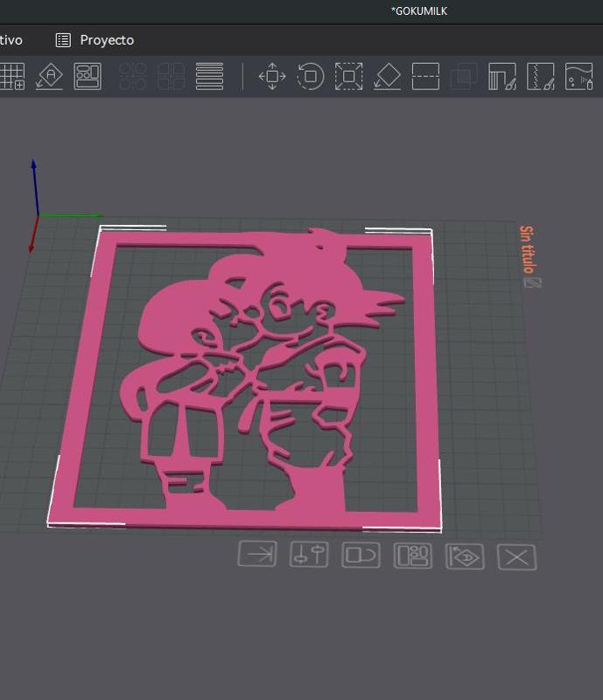
Task: Click the Split to parts icon
Action: [x=171, y=76]
